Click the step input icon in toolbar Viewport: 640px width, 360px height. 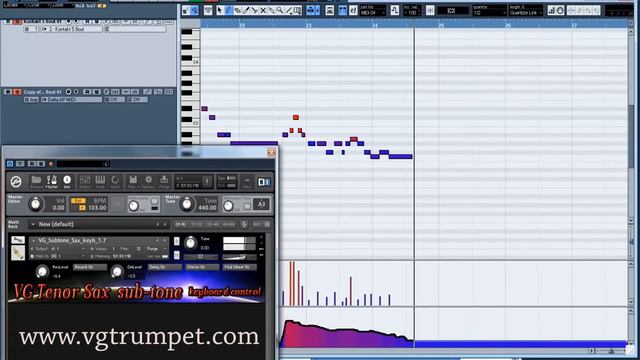coord(551,11)
